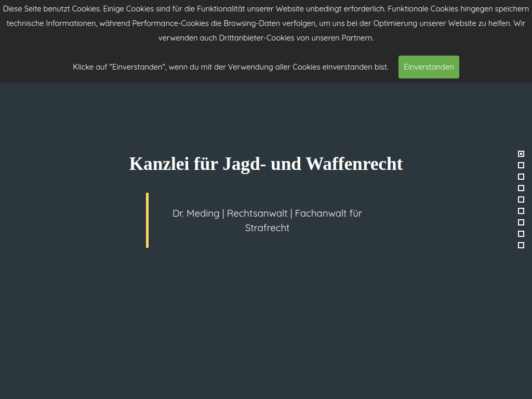Jump to the eighth section using side navigation
The image size is (532, 399).
[x=521, y=234]
